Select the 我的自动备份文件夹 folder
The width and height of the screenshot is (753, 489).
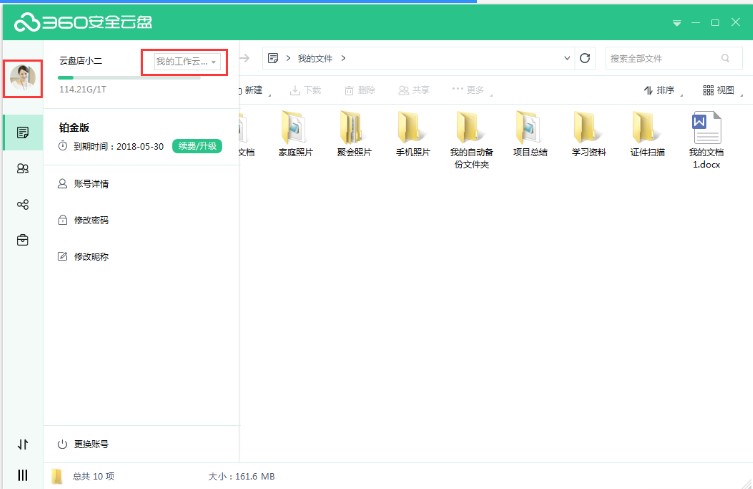click(x=471, y=139)
